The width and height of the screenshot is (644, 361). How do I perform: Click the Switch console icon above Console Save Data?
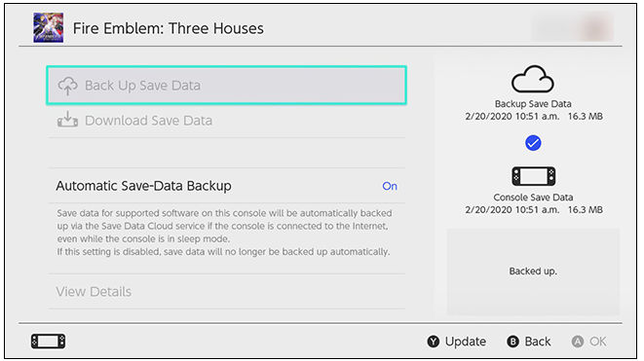[533, 176]
